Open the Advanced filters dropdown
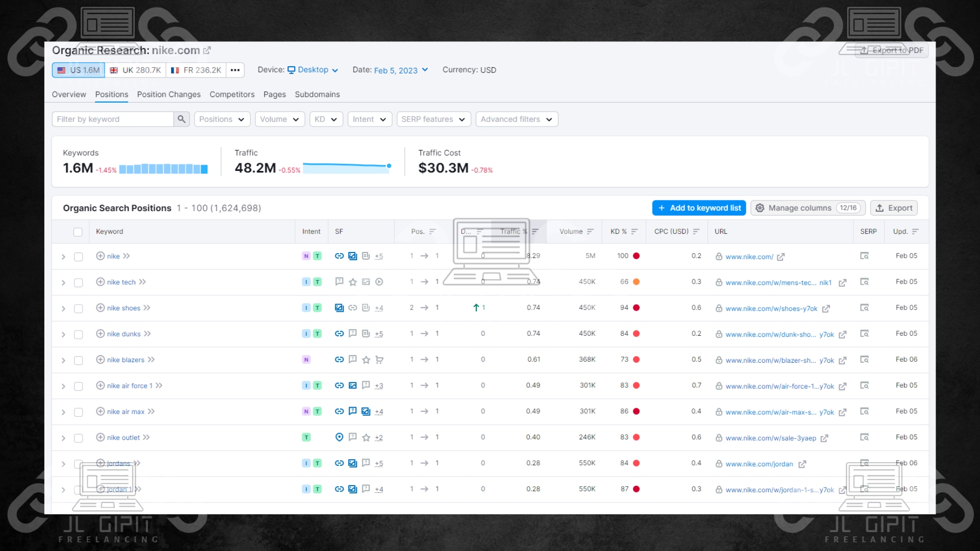Image resolution: width=980 pixels, height=551 pixels. [x=517, y=119]
